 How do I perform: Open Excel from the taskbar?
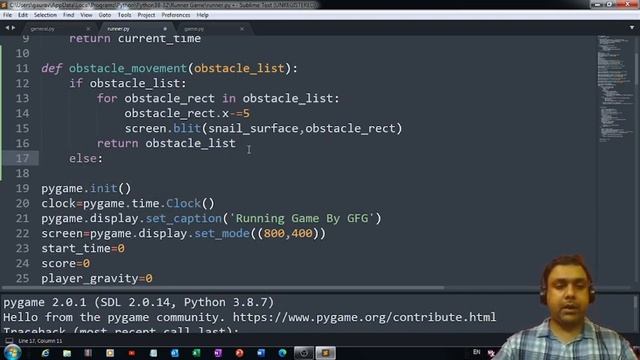click(196, 353)
